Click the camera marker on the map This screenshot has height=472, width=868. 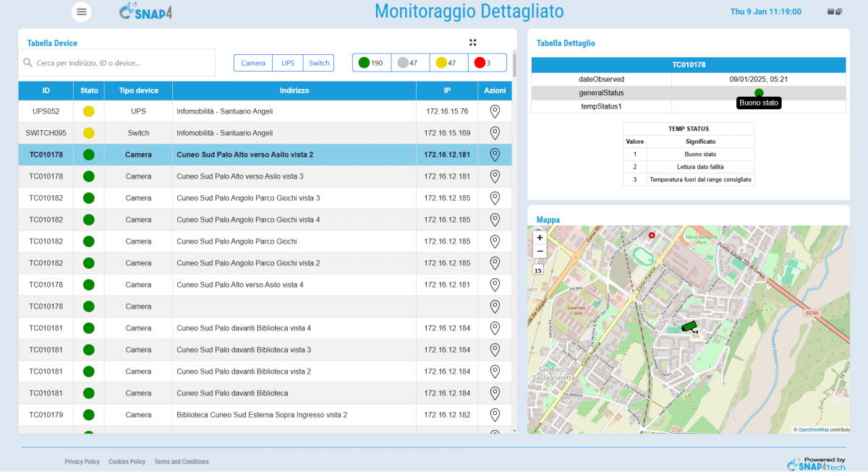click(691, 327)
